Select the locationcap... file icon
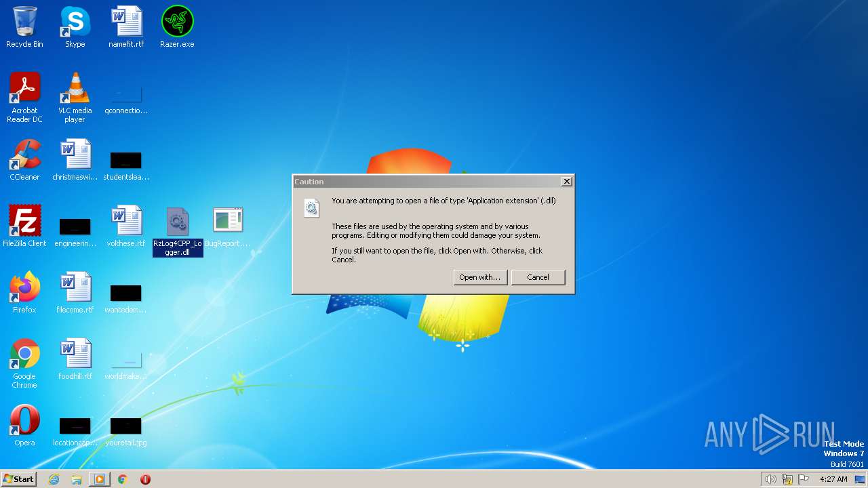This screenshot has width=868, height=488. (75, 426)
